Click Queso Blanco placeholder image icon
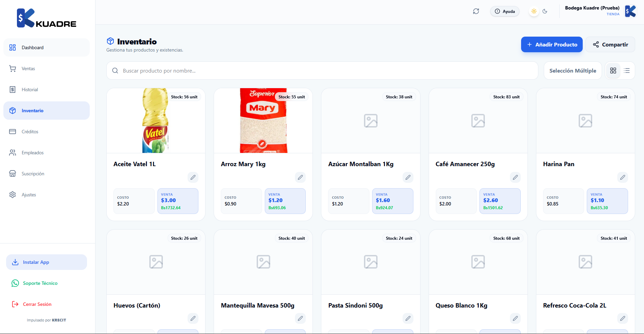This screenshot has height=334, width=644. click(478, 262)
